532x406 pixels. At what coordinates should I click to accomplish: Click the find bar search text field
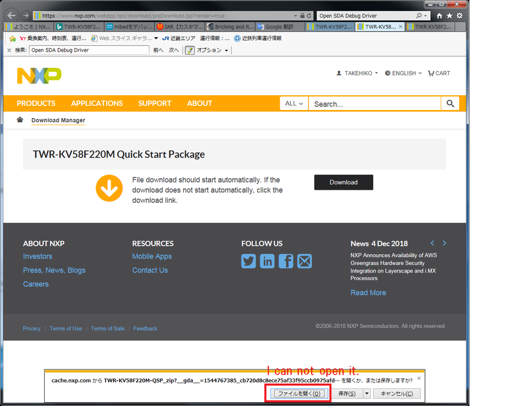pyautogui.click(x=89, y=50)
